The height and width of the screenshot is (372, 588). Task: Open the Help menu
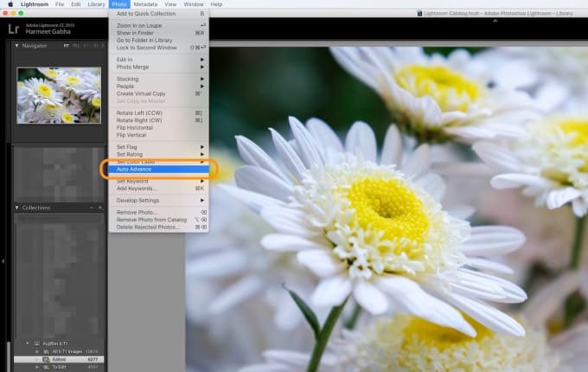pyautogui.click(x=216, y=4)
